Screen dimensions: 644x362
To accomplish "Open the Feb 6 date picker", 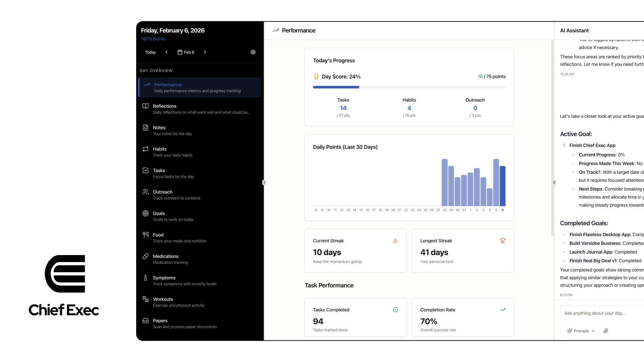I will [186, 52].
